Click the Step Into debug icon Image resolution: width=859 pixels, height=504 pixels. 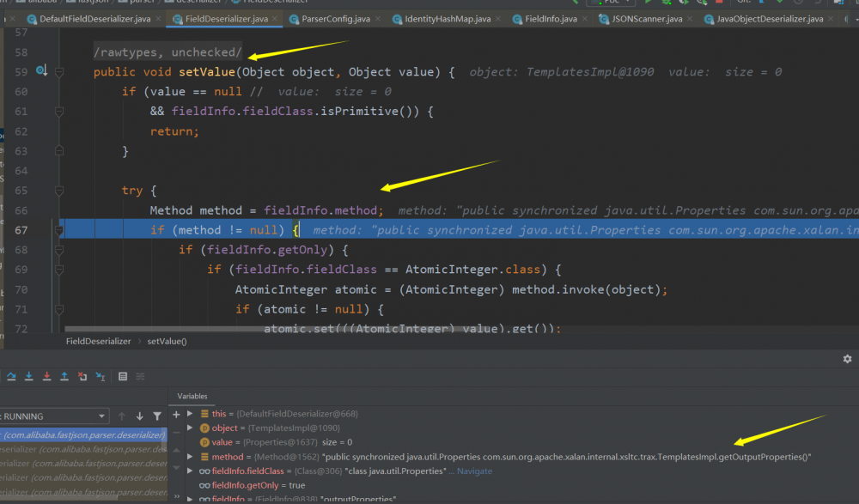click(x=29, y=376)
